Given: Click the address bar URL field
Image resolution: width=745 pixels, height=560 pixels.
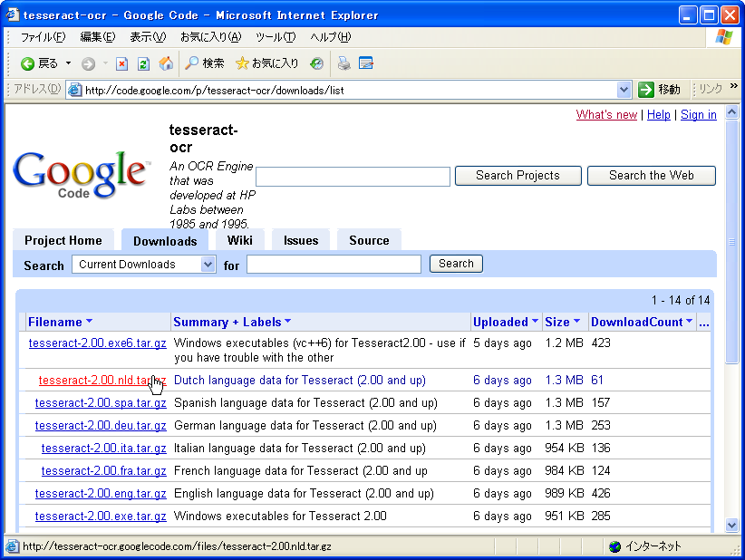Looking at the screenshot, I should (x=349, y=90).
